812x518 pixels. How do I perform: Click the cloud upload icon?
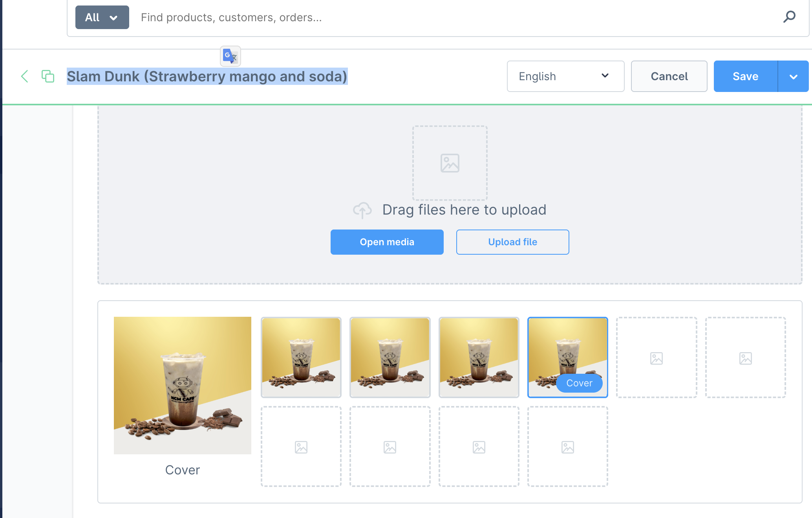362,210
